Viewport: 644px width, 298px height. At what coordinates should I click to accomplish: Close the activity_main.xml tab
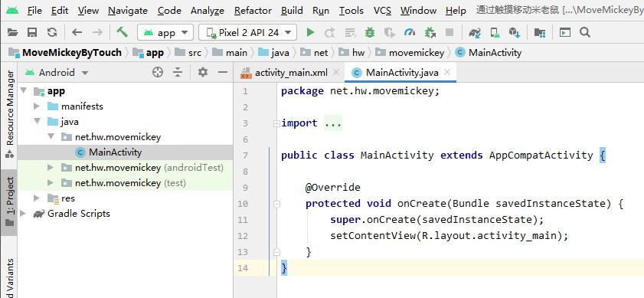(336, 72)
